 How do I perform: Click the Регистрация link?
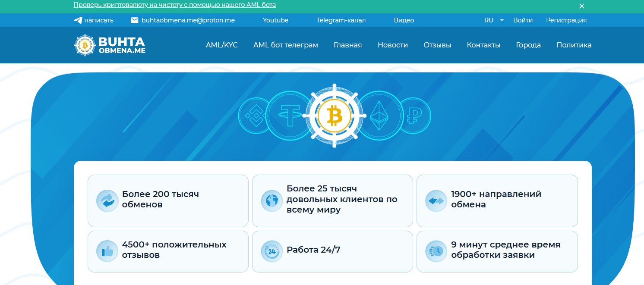pos(566,20)
